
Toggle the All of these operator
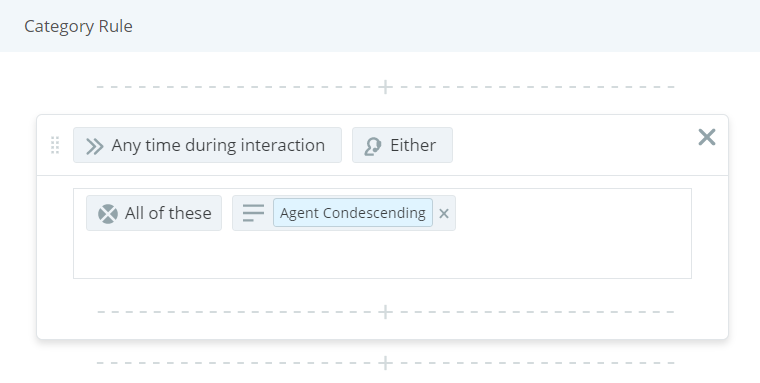point(154,213)
